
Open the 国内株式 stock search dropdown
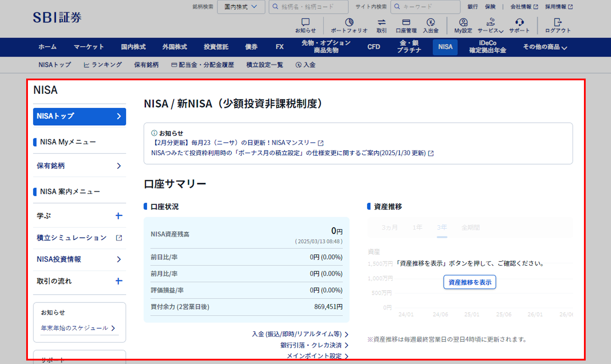(241, 7)
